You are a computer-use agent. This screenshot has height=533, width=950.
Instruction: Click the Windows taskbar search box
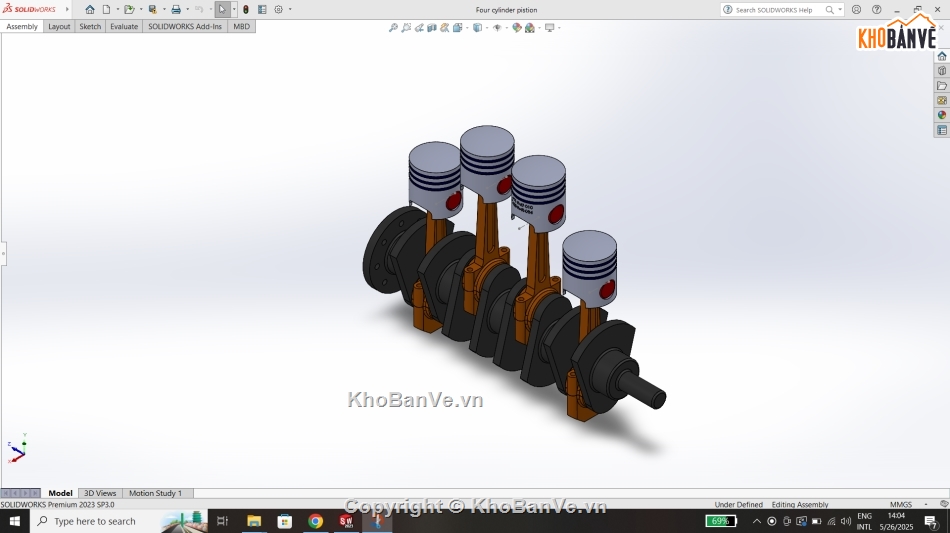coord(118,521)
